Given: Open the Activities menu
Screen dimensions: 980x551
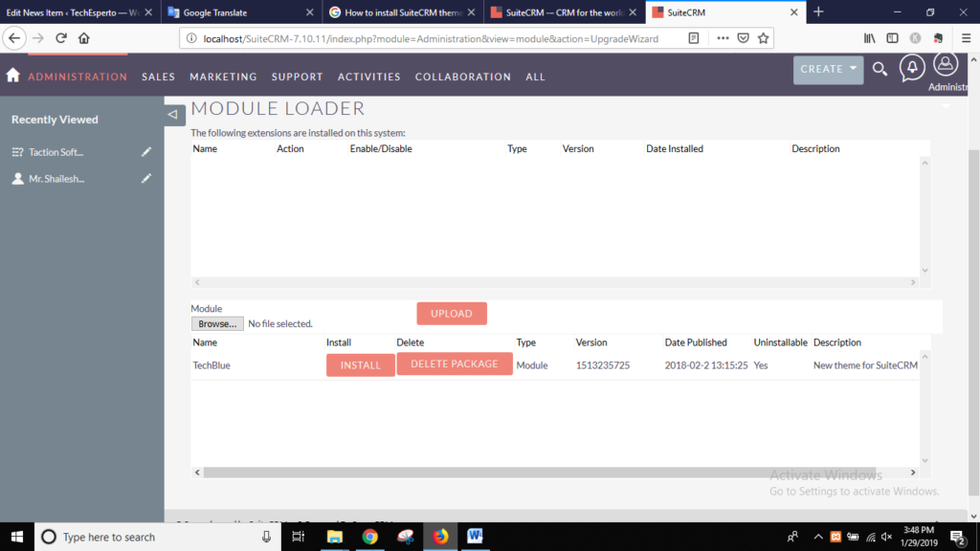Looking at the screenshot, I should (368, 77).
